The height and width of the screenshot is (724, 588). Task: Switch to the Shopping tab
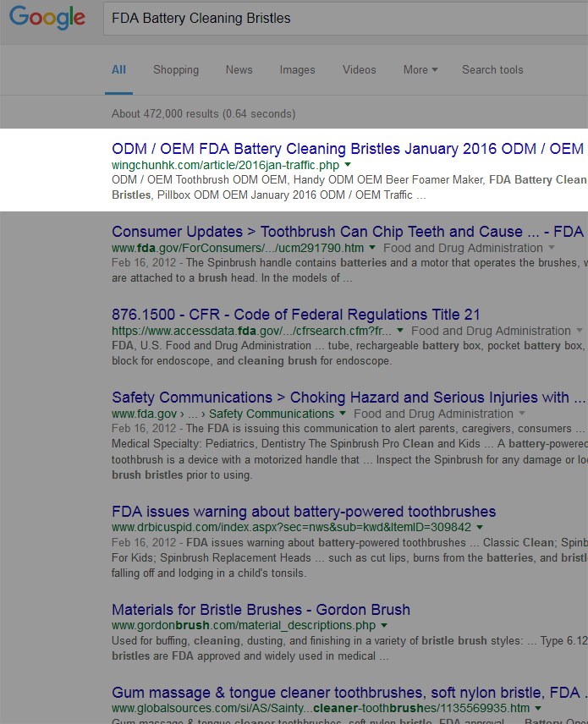click(x=176, y=69)
